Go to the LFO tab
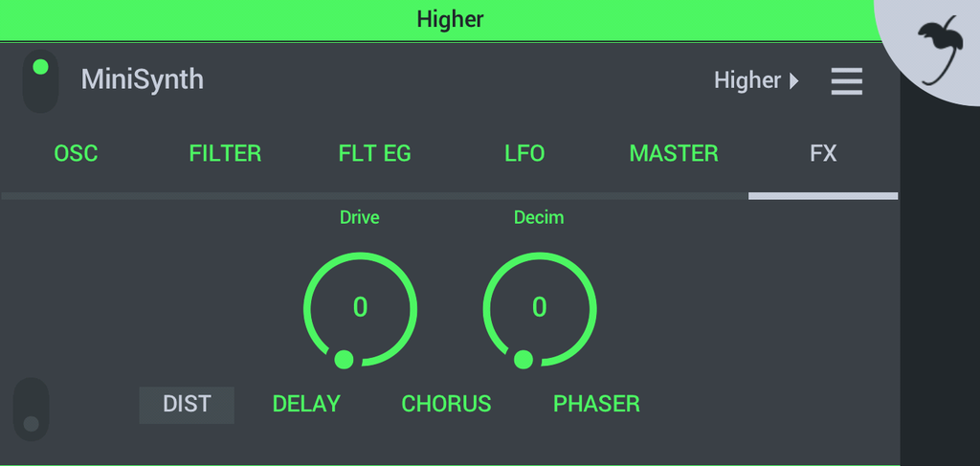 click(524, 154)
